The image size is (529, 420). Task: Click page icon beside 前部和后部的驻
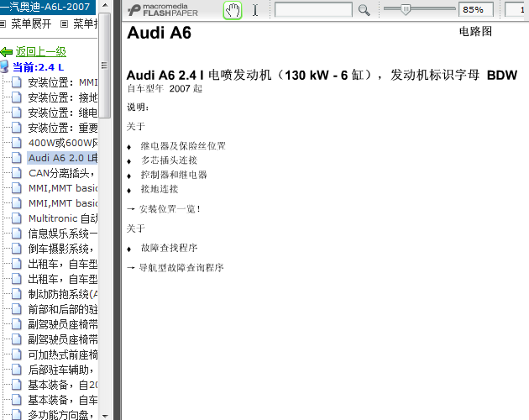point(16,309)
